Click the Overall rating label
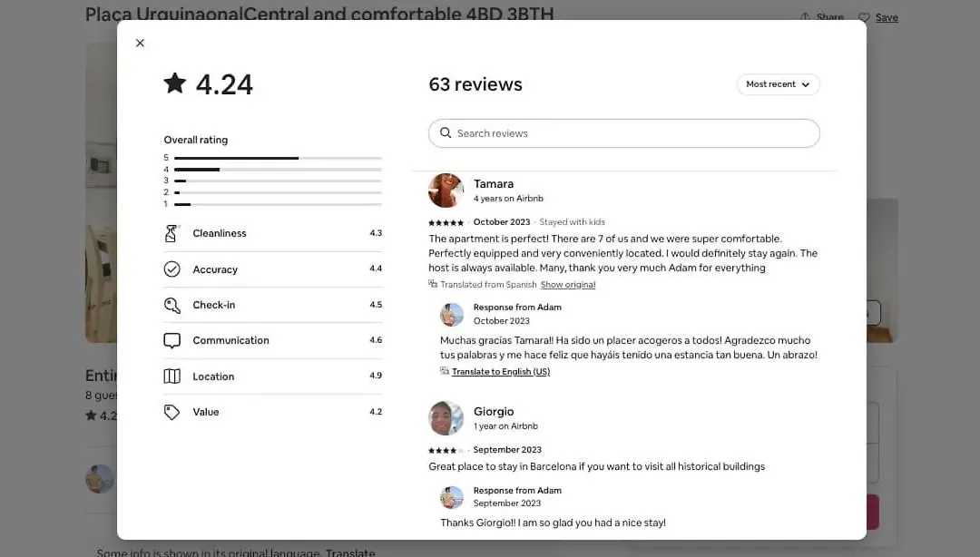Image resolution: width=980 pixels, height=557 pixels. coord(196,140)
